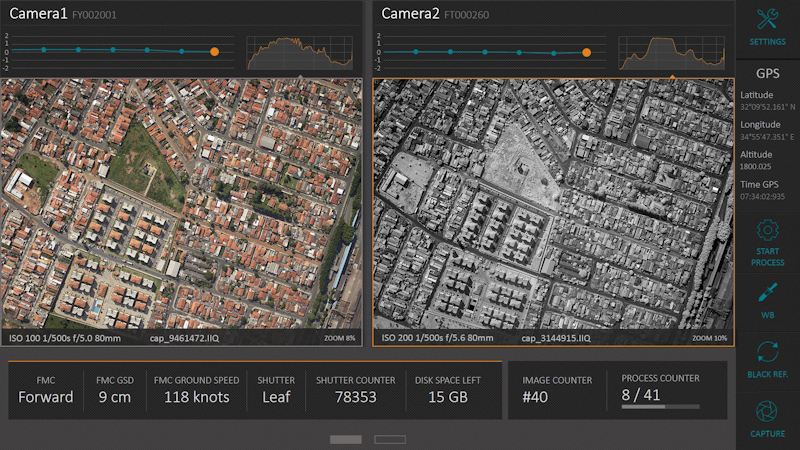Click the image counter #40 value
This screenshot has width=800, height=450.
535,397
